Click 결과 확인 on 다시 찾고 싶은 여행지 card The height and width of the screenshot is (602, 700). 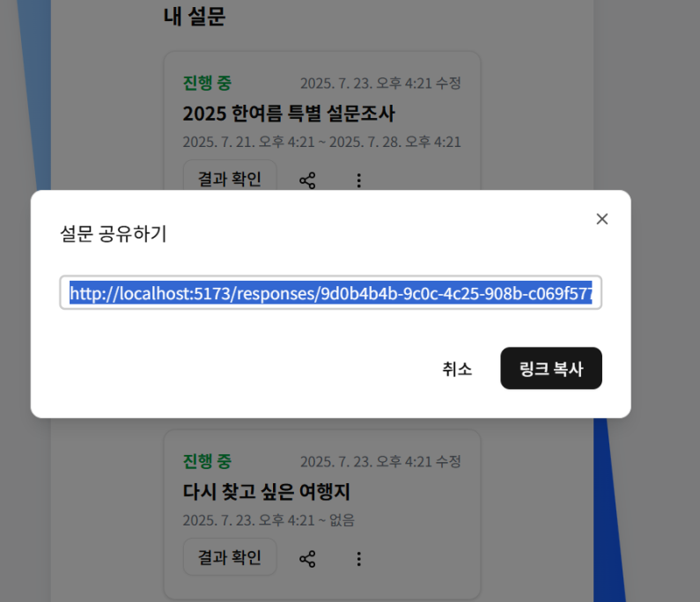tap(230, 557)
